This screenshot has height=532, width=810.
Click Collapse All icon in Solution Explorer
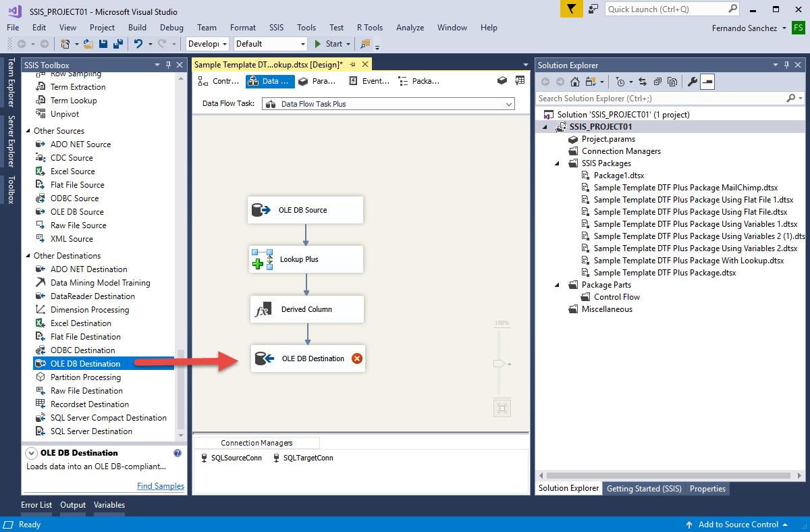pyautogui.click(x=657, y=82)
